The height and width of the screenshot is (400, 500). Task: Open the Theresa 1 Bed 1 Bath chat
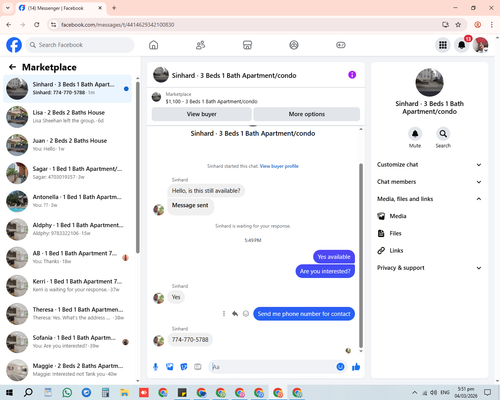tap(67, 314)
